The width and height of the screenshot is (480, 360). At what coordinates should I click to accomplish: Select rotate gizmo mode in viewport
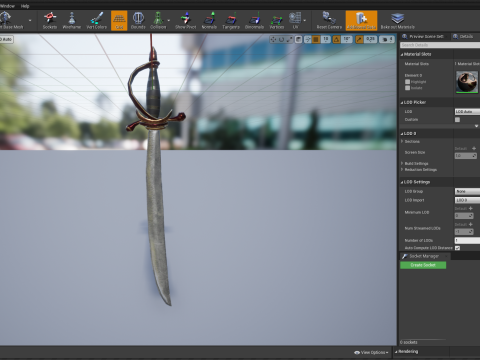coord(281,39)
